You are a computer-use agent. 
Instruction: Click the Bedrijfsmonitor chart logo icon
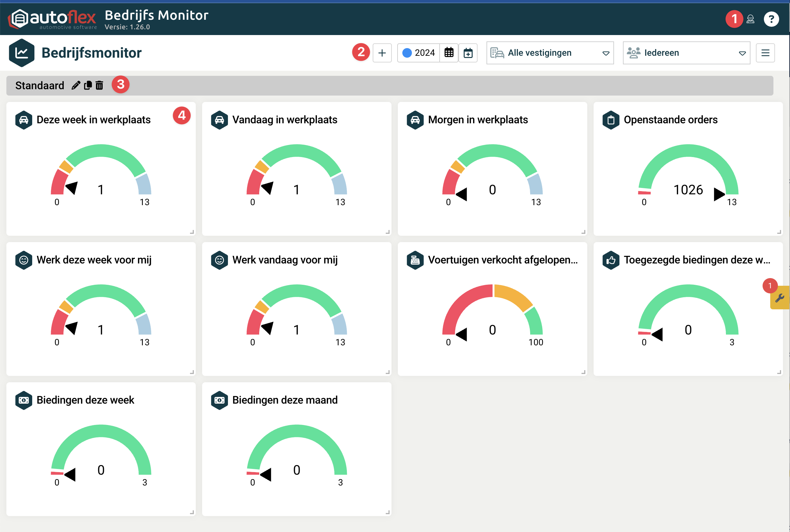22,53
